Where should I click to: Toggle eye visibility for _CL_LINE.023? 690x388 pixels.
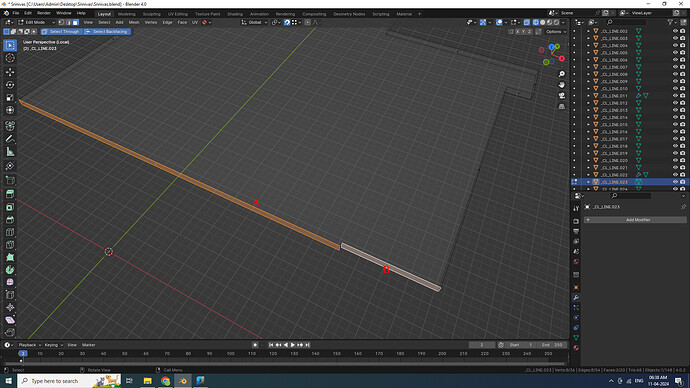pos(675,182)
